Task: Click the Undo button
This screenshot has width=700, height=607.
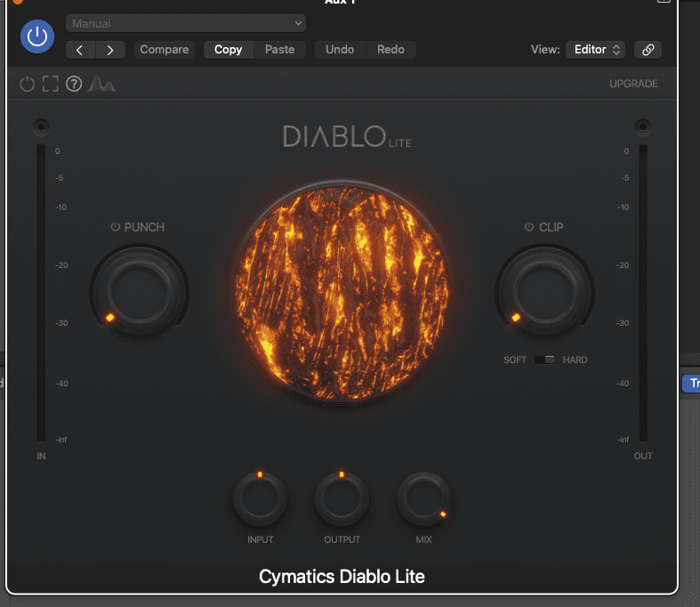Action: click(340, 50)
